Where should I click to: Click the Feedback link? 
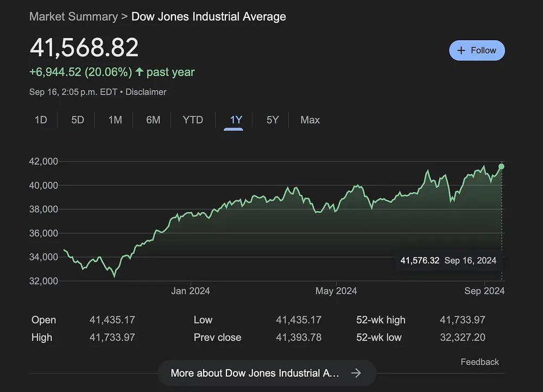[x=479, y=362]
